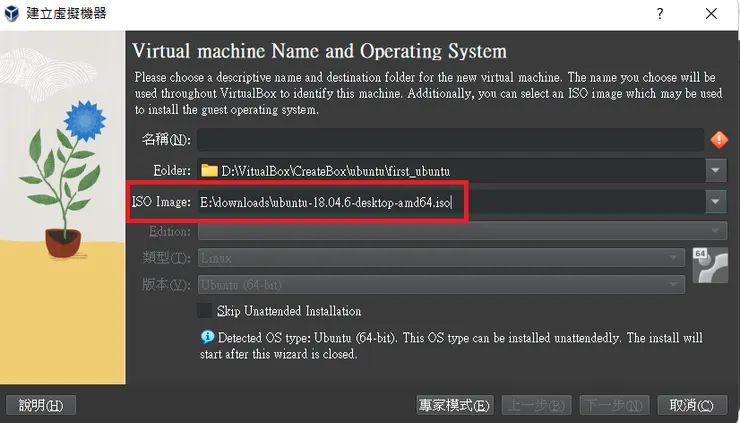Click the VirtualBox cube icon in title bar
The width and height of the screenshot is (740, 423).
[x=11, y=13]
